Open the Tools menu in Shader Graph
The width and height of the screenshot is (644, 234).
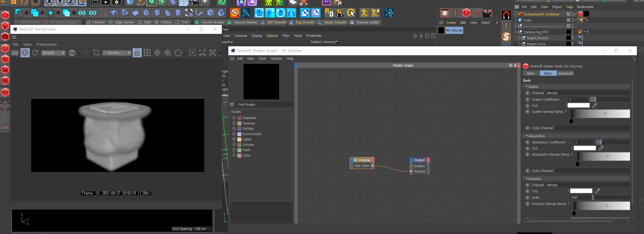[x=262, y=58]
